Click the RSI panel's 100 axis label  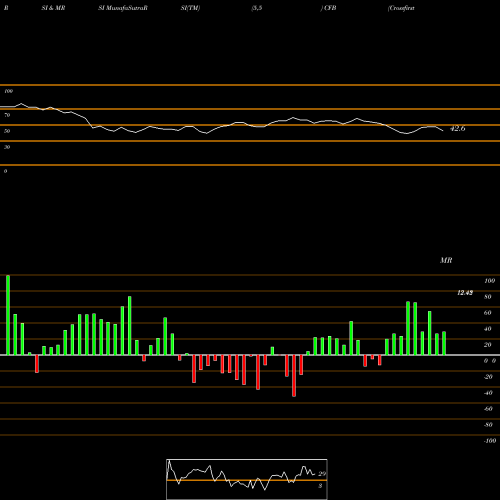tap(8, 91)
